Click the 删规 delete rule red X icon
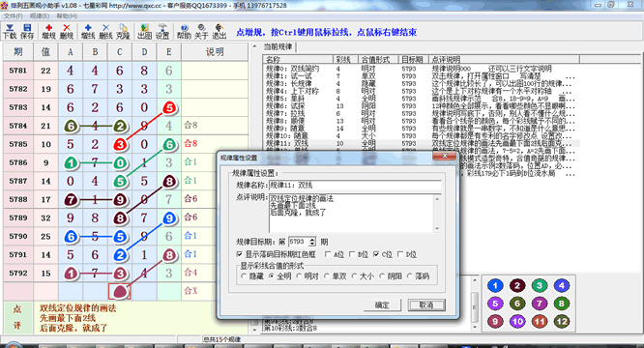Screen dimensions: 644x348 point(66,32)
